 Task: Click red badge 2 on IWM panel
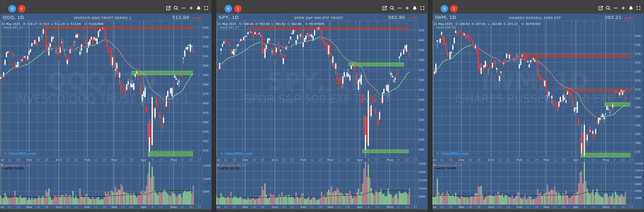click(x=454, y=9)
